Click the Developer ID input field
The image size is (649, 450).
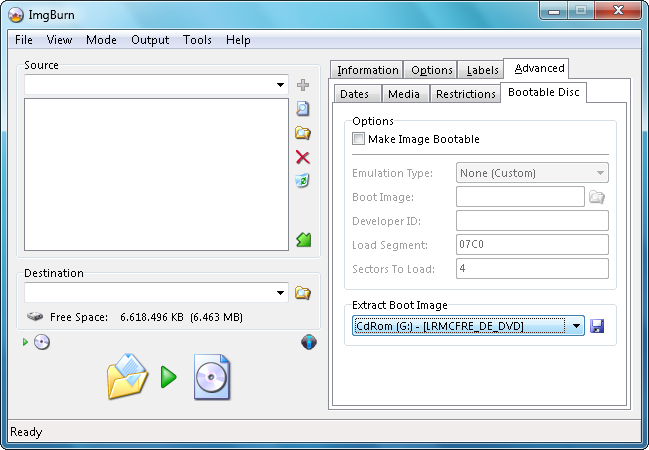532,221
